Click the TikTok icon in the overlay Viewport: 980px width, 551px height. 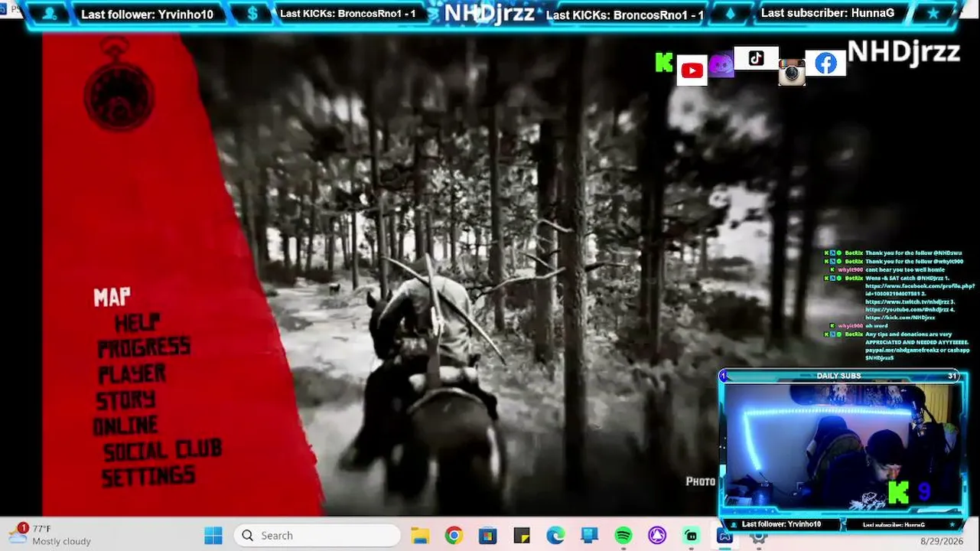click(756, 58)
